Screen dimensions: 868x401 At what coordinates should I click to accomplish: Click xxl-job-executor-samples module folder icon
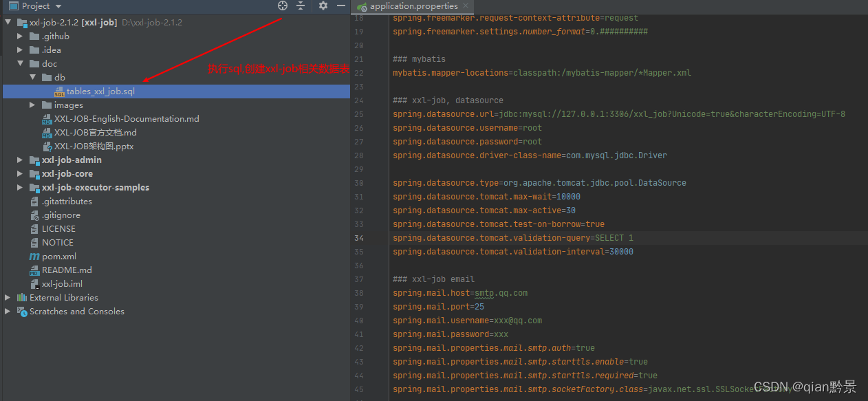click(x=34, y=188)
